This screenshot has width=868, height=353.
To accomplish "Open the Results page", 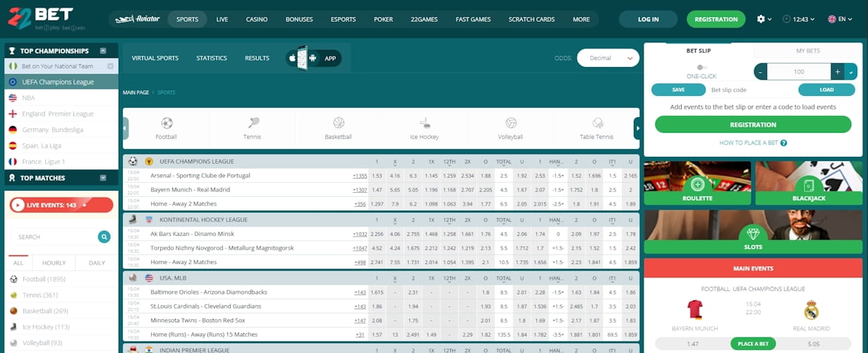I will tap(257, 58).
